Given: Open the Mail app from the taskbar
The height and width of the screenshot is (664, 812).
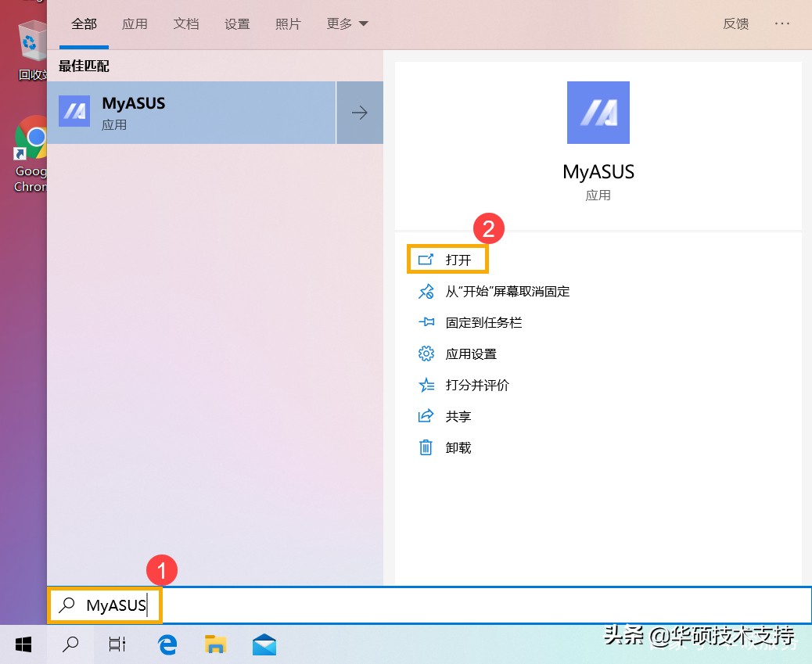Looking at the screenshot, I should click(264, 644).
